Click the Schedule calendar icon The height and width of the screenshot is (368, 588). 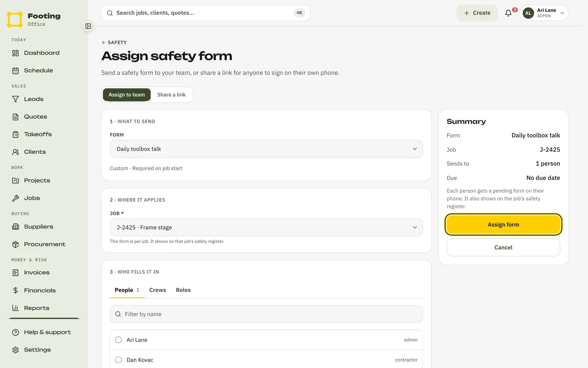tap(15, 71)
